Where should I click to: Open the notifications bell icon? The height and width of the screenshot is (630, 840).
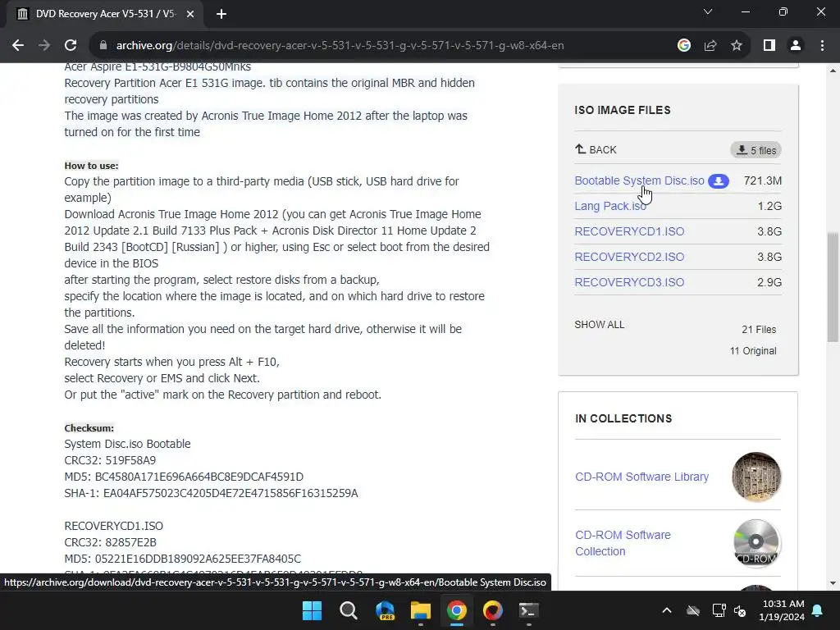click(818, 610)
